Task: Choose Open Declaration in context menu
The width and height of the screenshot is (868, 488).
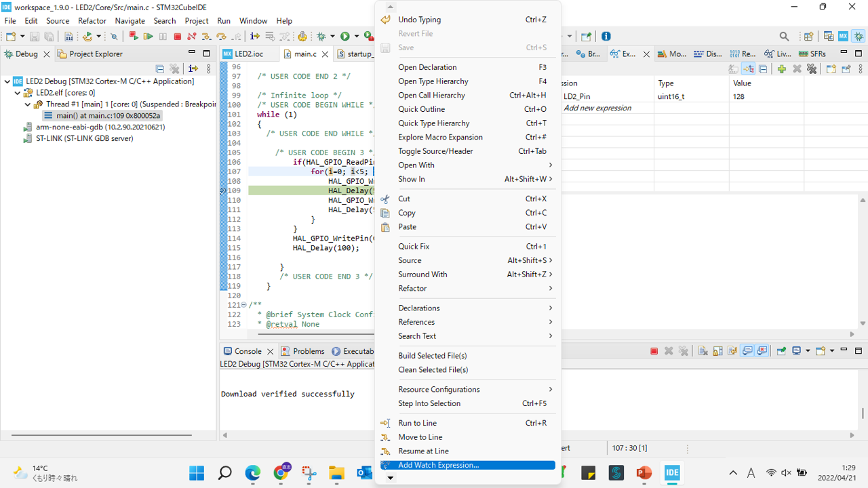Action: pyautogui.click(x=468, y=67)
